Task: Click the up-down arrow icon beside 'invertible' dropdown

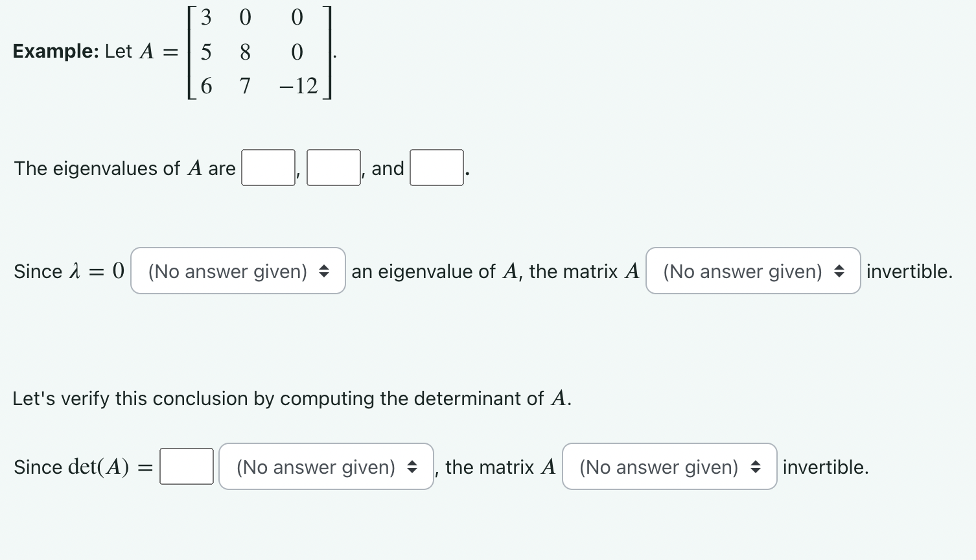Action: [839, 271]
